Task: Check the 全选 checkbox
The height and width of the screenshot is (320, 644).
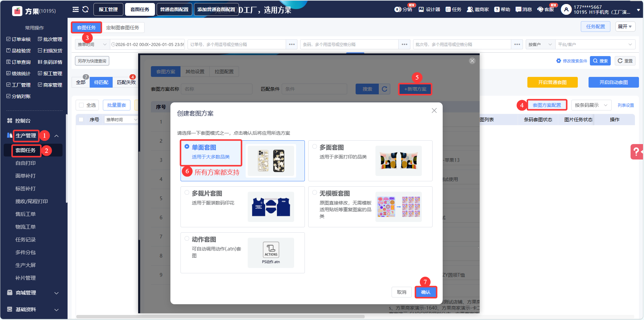Action: 81,105
